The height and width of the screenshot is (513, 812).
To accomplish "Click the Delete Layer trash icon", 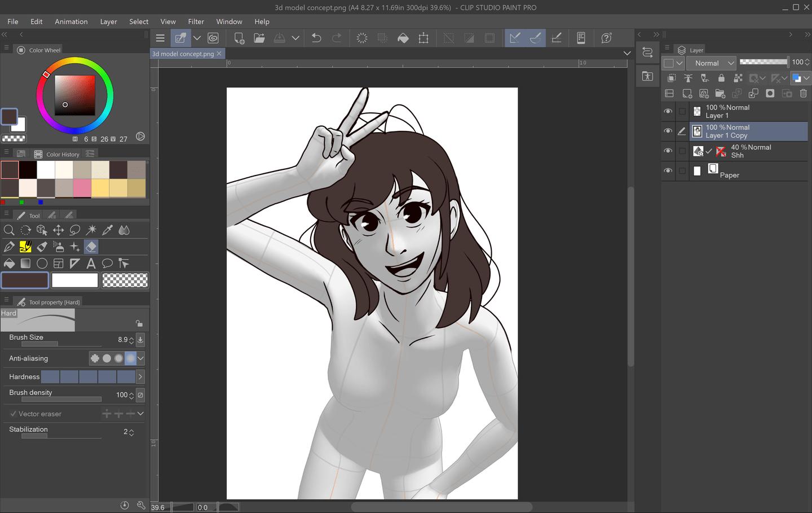I will pos(804,94).
